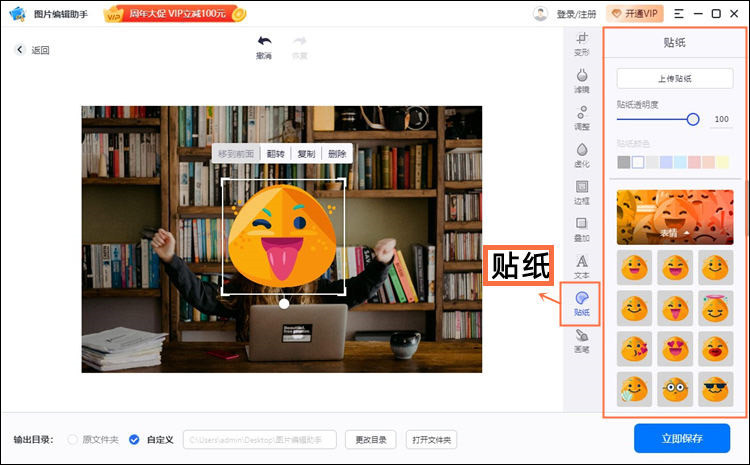Pick the sunglasses emoji sticker
This screenshot has height=465, width=750.
(x=713, y=388)
